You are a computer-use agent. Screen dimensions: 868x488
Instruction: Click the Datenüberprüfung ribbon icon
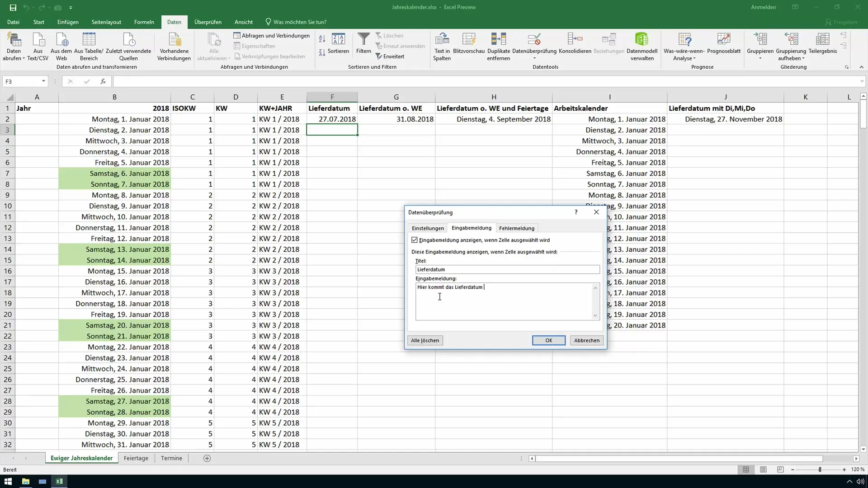(x=534, y=40)
